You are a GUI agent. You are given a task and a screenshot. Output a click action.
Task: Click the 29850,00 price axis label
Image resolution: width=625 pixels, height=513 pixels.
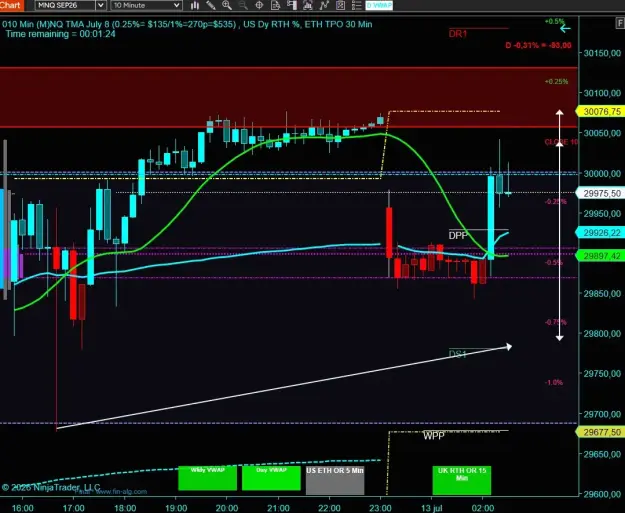[602, 293]
